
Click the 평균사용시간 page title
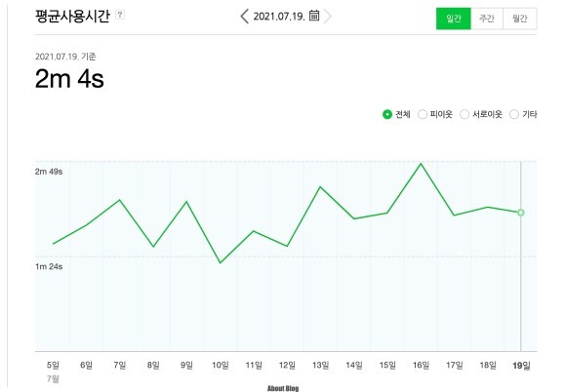(72, 17)
